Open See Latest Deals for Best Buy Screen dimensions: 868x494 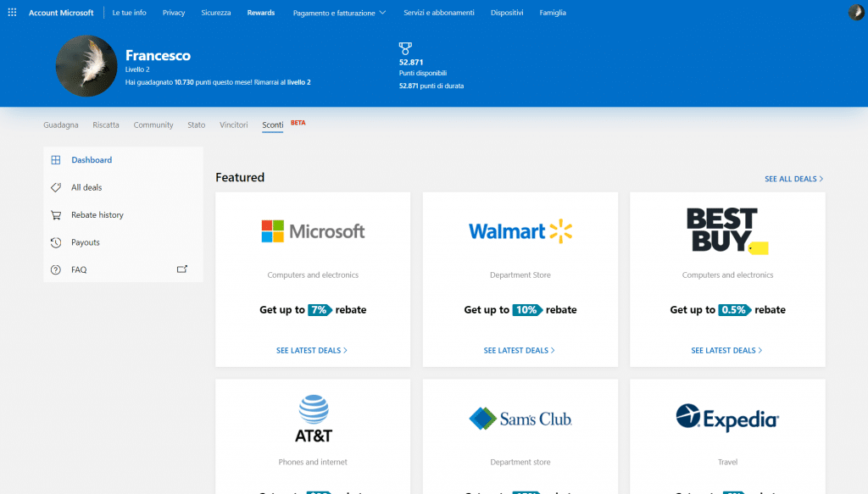click(726, 350)
